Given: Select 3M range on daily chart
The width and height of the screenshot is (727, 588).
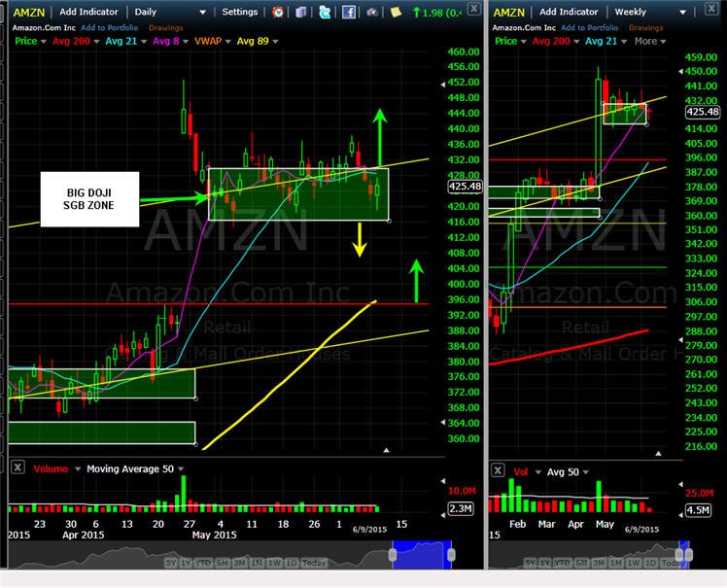Looking at the screenshot, I should (240, 563).
